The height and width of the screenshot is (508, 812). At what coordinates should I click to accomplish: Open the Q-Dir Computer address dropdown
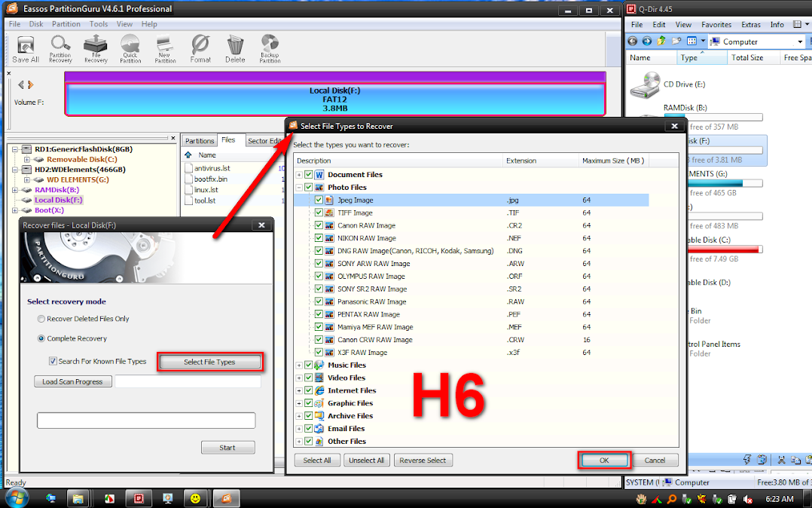point(800,41)
